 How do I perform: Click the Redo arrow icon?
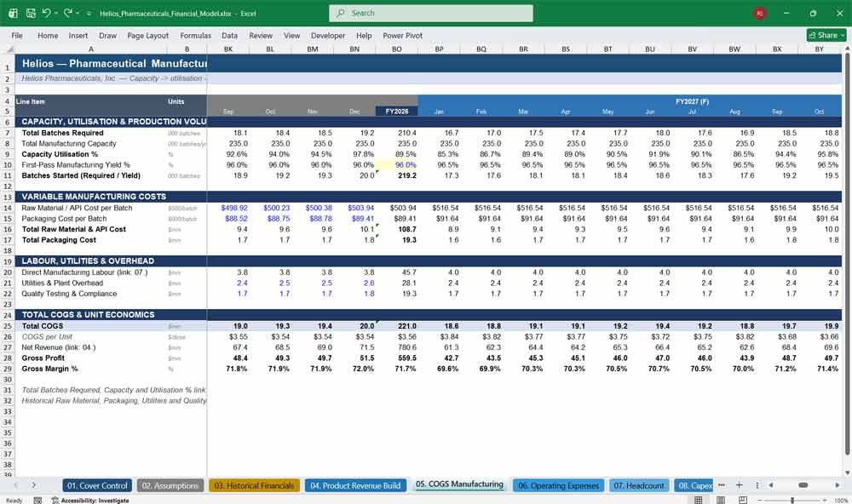(x=68, y=13)
